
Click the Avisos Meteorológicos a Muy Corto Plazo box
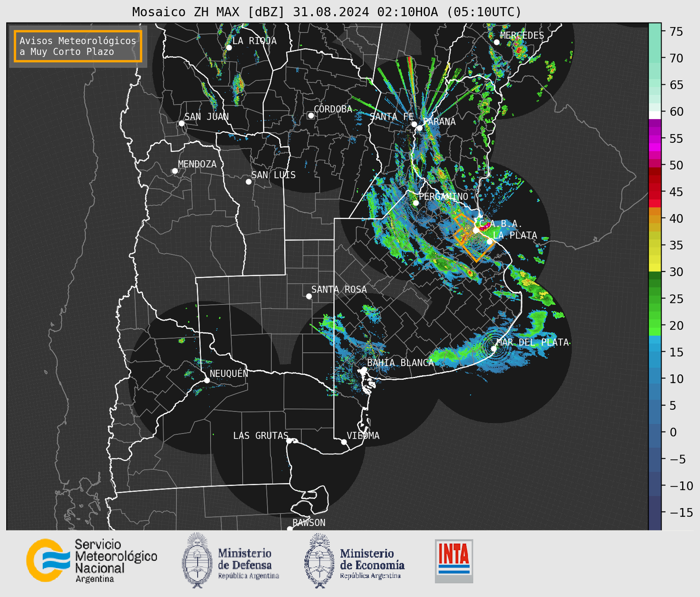[78, 46]
